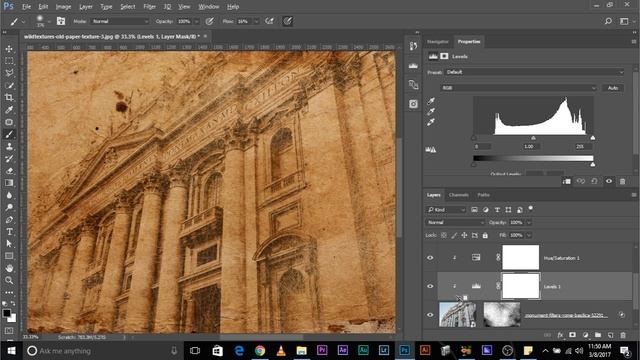Screen dimensions: 640x360
Task: Select the Move tool
Action: tap(9, 49)
